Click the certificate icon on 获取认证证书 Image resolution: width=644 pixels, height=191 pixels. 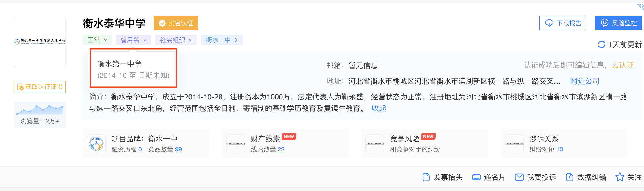(x=20, y=87)
